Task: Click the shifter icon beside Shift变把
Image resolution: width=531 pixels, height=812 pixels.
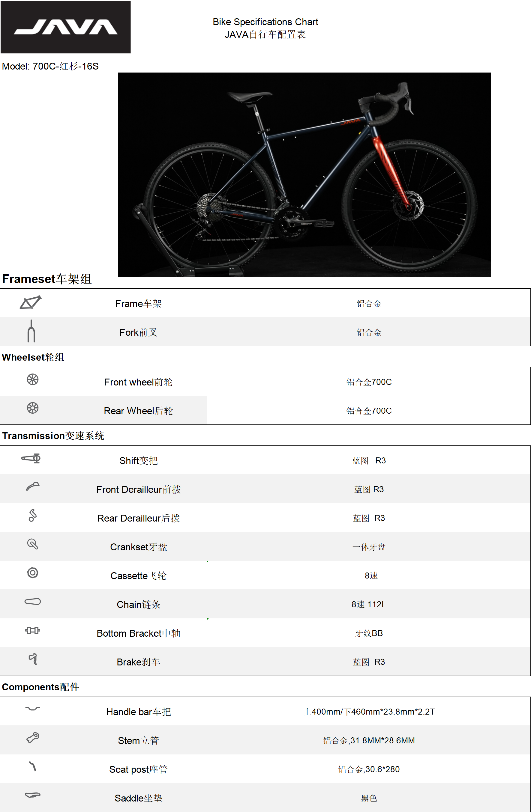Action: [x=31, y=458]
